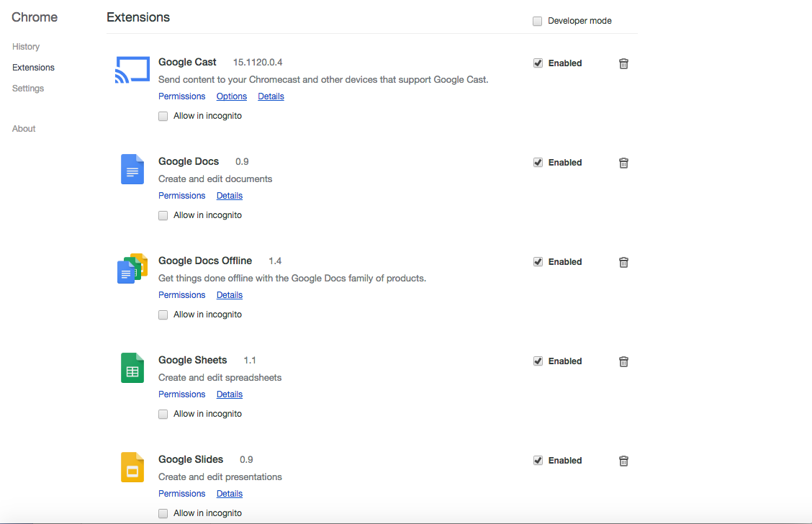Click the Google Docs document icon

pos(132,169)
